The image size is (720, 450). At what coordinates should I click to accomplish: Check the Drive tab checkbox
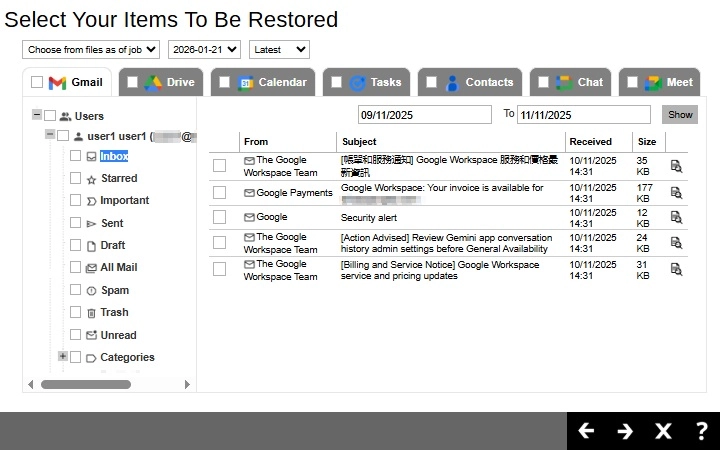tap(132, 82)
